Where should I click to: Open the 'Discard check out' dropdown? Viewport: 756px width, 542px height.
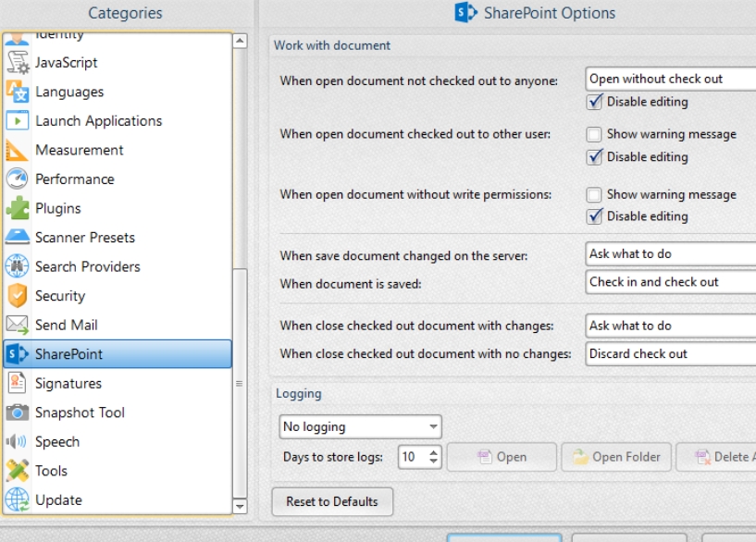[x=671, y=353]
